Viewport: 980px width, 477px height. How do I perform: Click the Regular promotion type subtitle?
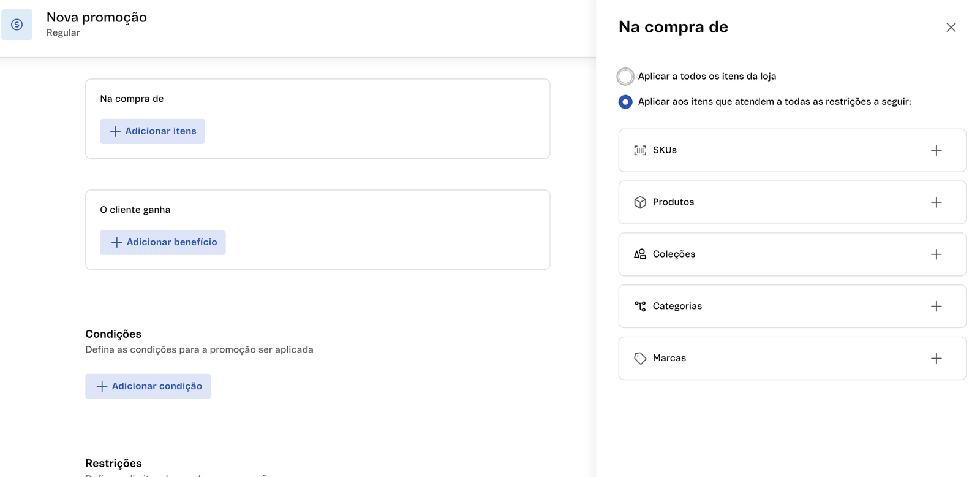[63, 33]
